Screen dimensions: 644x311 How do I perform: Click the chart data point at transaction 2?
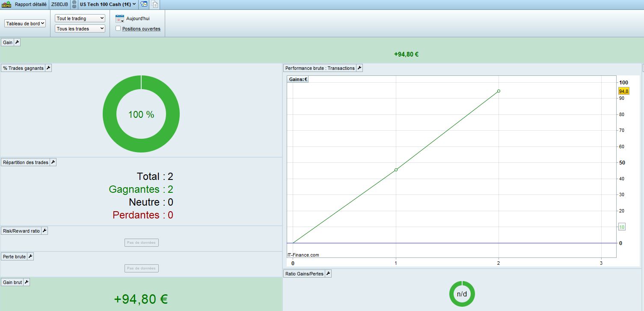(499, 91)
